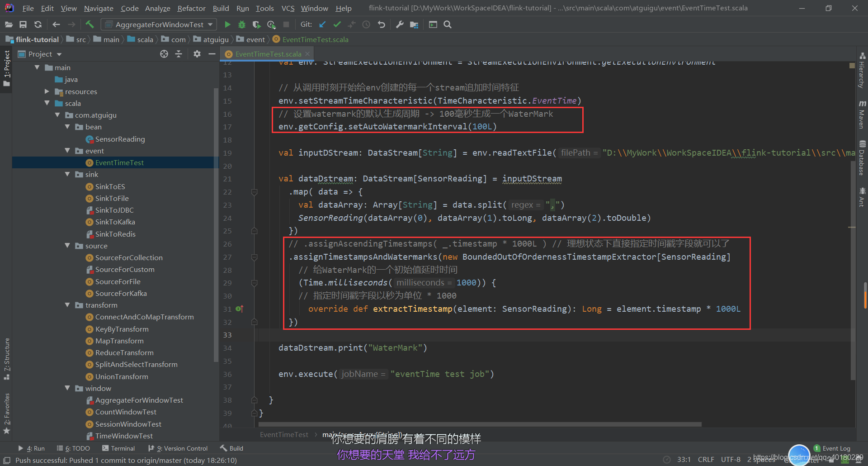
Task: Open the Navigate menu
Action: click(99, 8)
